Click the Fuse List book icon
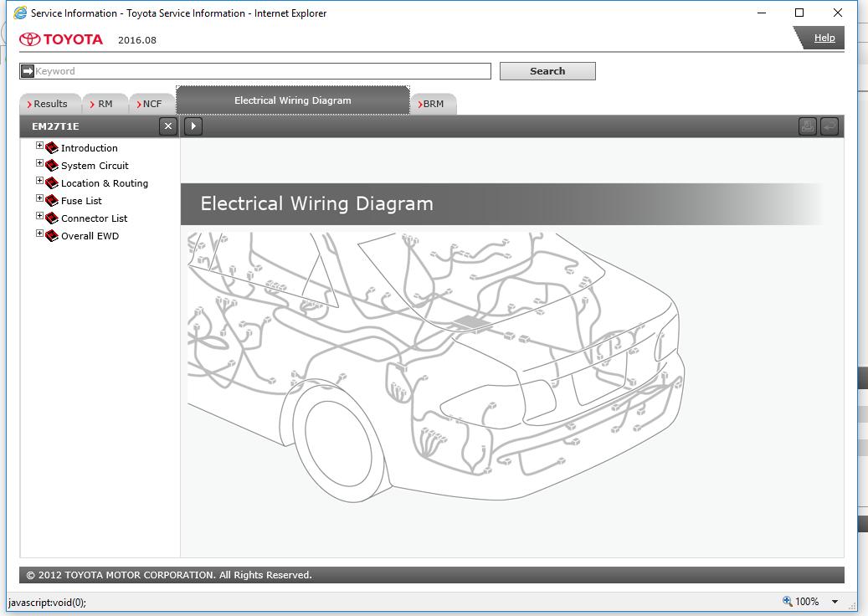 click(52, 201)
